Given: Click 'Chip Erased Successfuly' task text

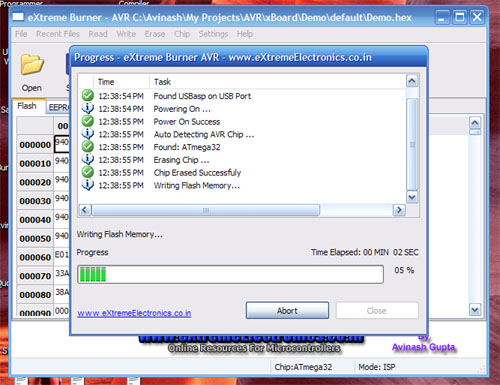Looking at the screenshot, I should pyautogui.click(x=197, y=173).
